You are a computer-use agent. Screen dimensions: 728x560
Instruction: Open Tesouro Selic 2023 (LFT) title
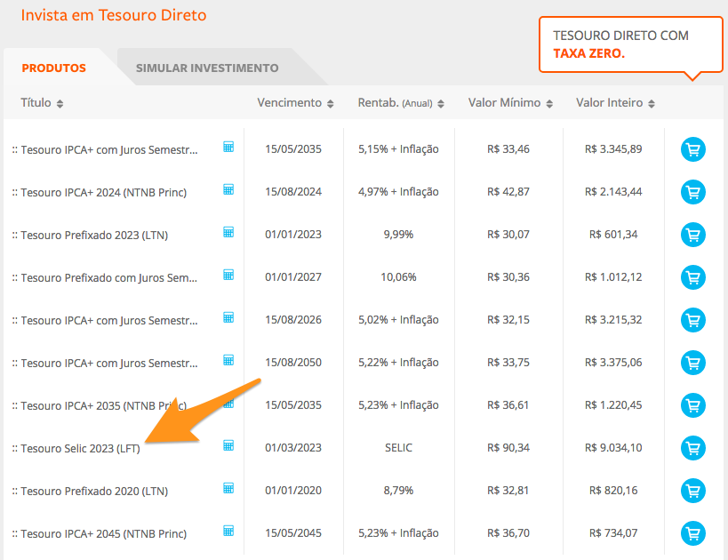click(x=80, y=448)
